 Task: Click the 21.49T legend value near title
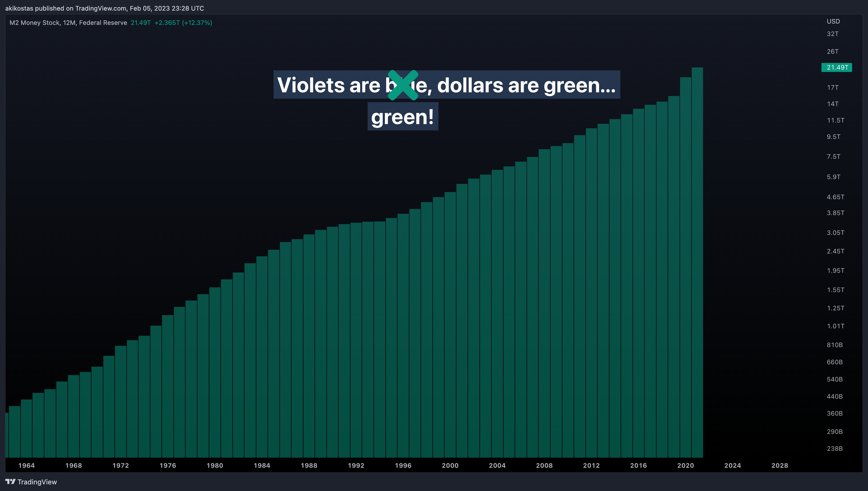point(141,22)
